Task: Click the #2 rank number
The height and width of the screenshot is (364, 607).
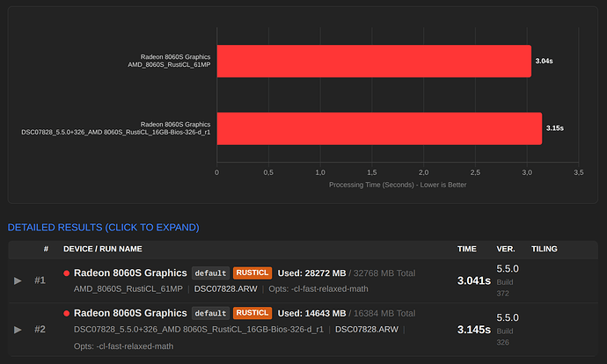Action: (40, 330)
